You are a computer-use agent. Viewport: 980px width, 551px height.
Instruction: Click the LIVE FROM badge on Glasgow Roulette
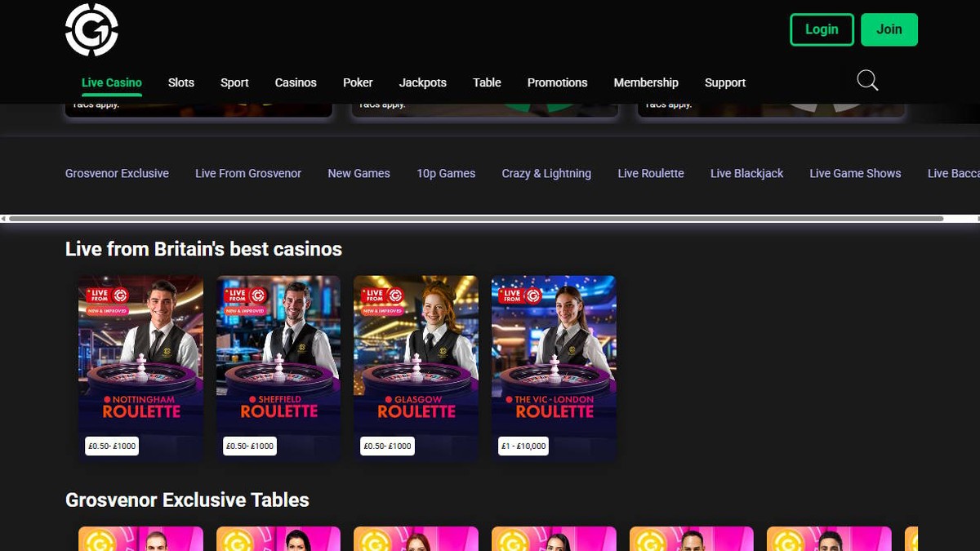coord(381,297)
